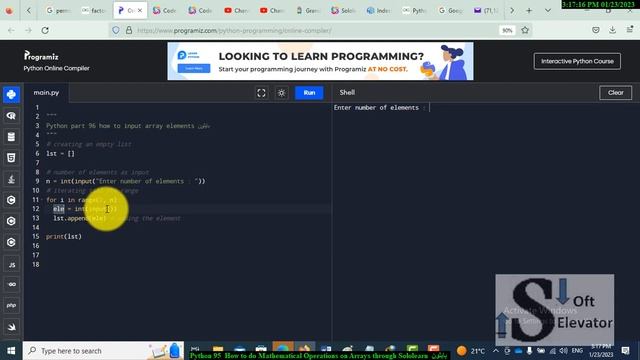Viewport: 640px width, 360px height.
Task: Open the R compiler from sidebar
Action: tap(11, 116)
